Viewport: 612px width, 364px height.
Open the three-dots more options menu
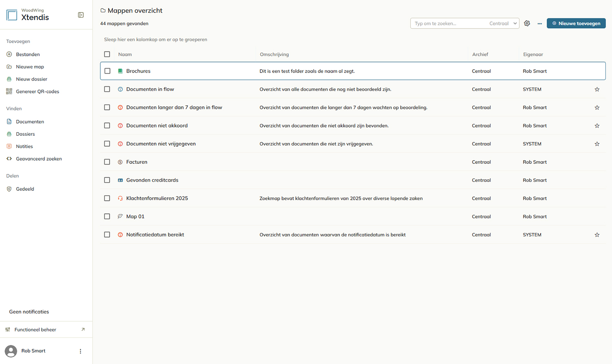pos(540,24)
